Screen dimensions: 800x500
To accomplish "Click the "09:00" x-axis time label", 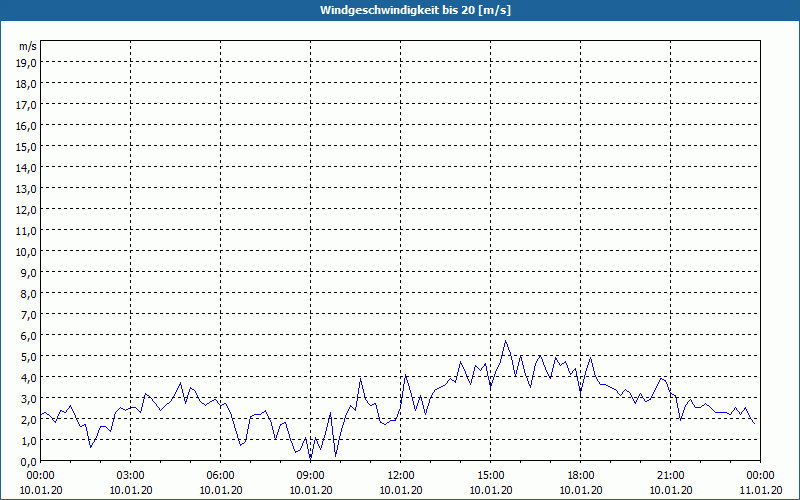I will [311, 476].
